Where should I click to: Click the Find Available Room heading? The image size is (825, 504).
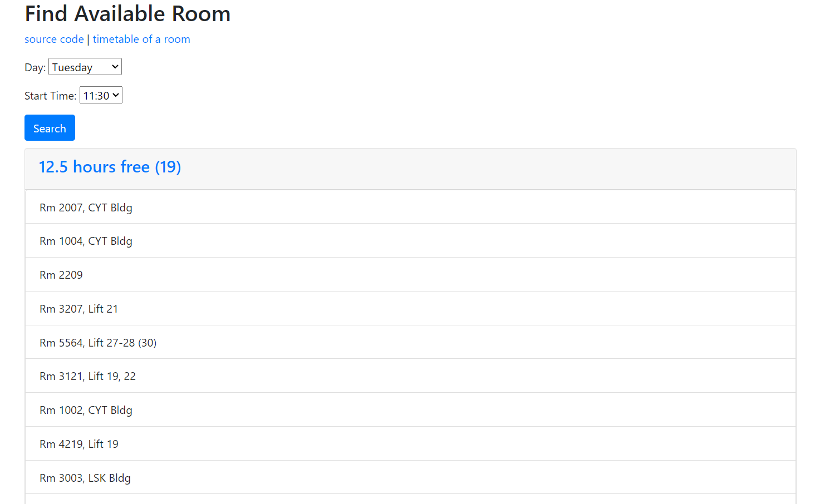click(127, 14)
